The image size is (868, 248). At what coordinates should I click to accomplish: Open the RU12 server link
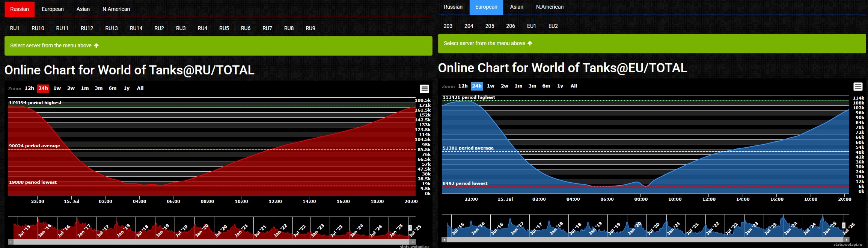(87, 28)
